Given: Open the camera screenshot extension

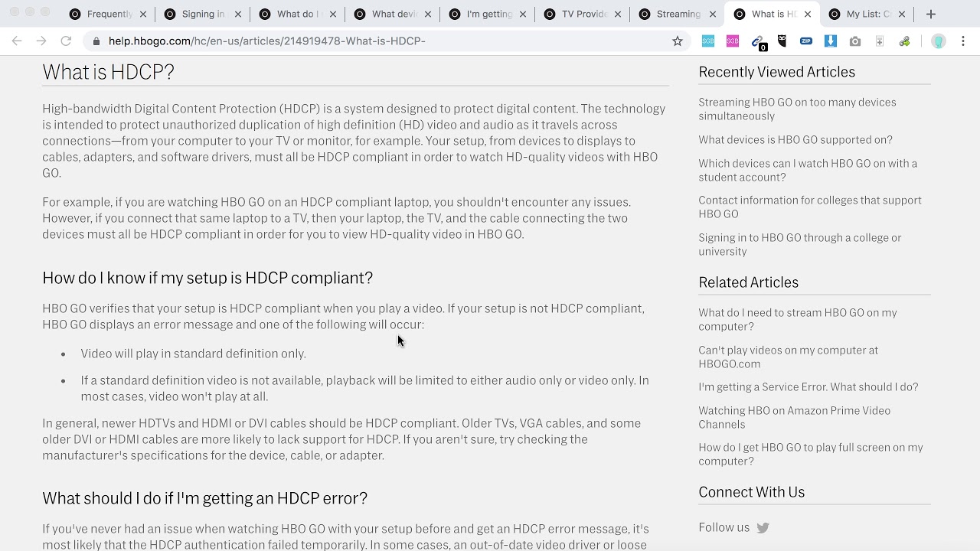Looking at the screenshot, I should click(855, 41).
